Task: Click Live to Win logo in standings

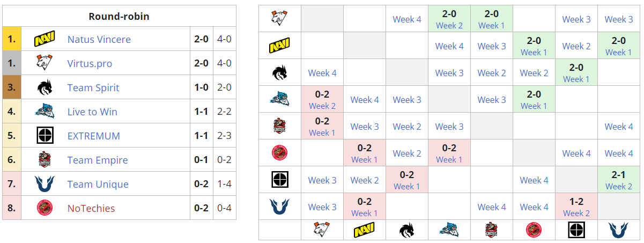Action: coord(45,112)
